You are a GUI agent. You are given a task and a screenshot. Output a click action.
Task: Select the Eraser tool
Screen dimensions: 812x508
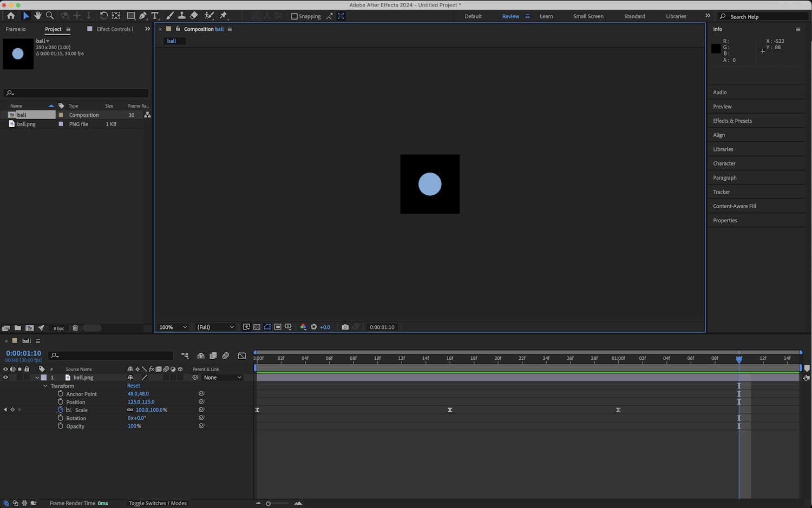[x=194, y=16]
